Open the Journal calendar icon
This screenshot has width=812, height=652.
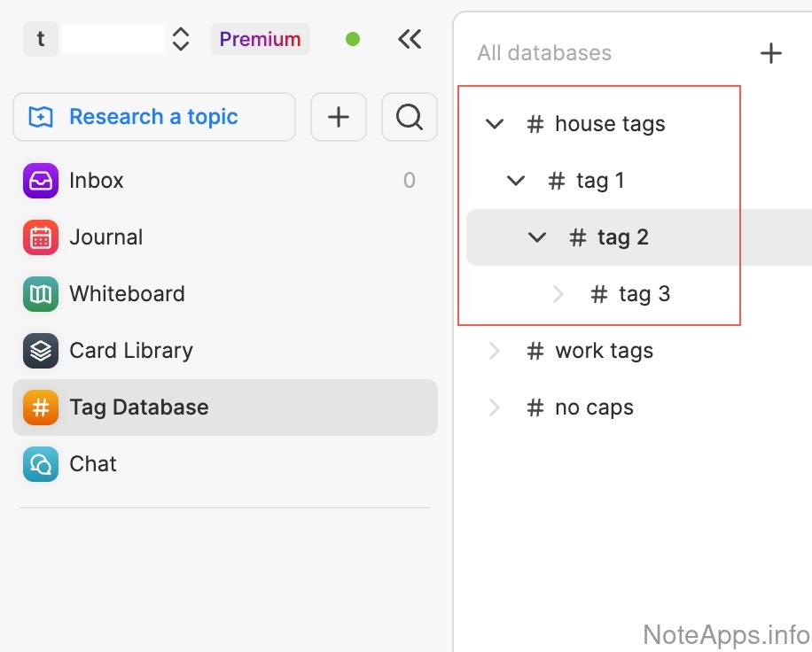pyautogui.click(x=41, y=237)
